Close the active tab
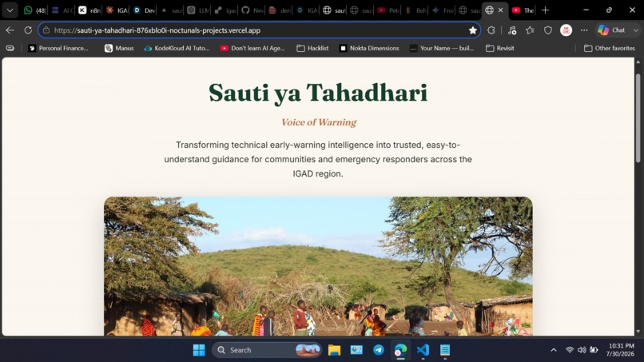 point(500,10)
